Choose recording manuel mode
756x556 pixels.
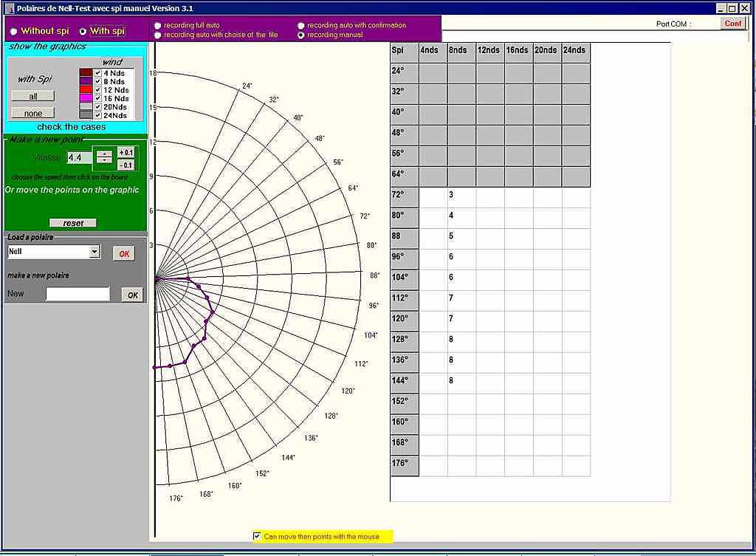[x=301, y=35]
